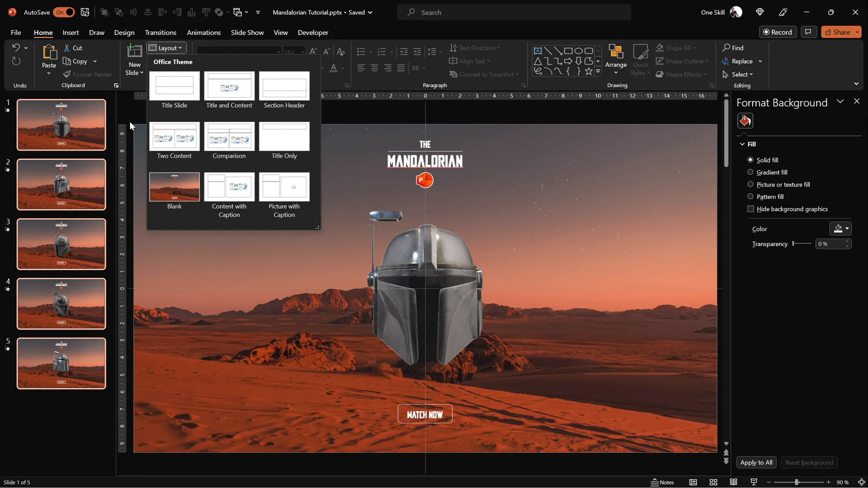Open the File menu

[x=16, y=33]
